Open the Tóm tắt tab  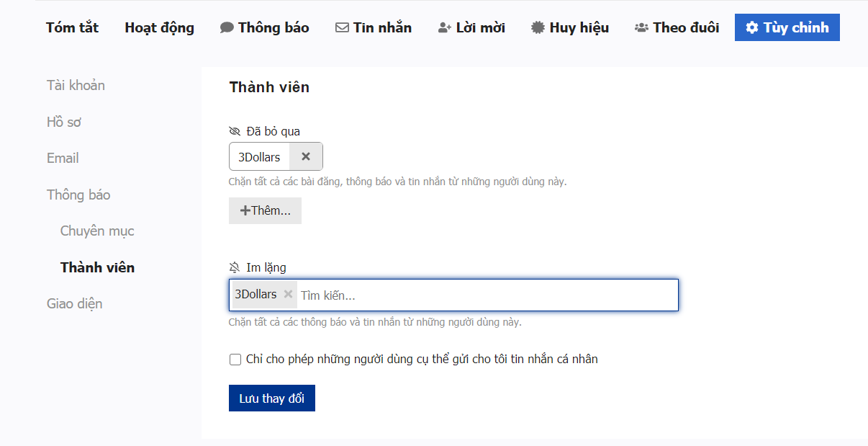coord(72,28)
